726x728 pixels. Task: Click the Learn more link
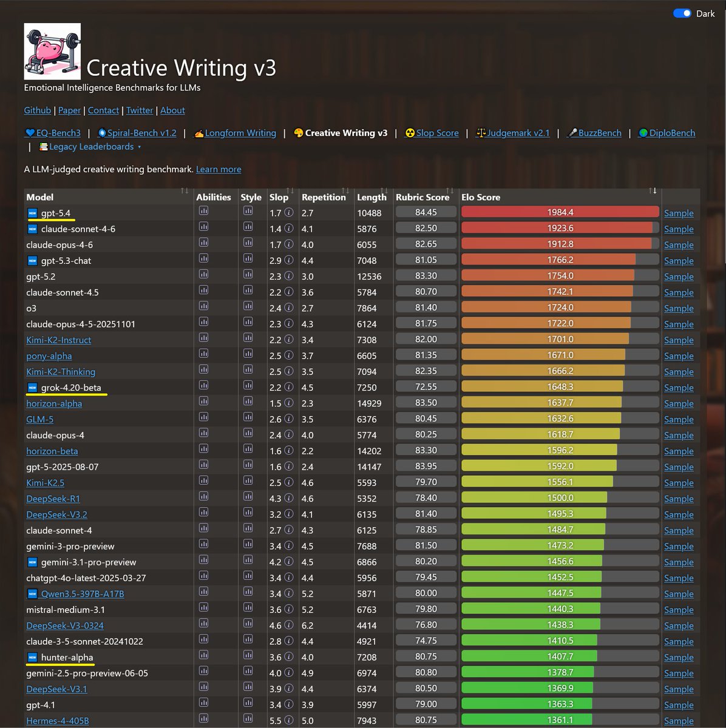pyautogui.click(x=219, y=169)
